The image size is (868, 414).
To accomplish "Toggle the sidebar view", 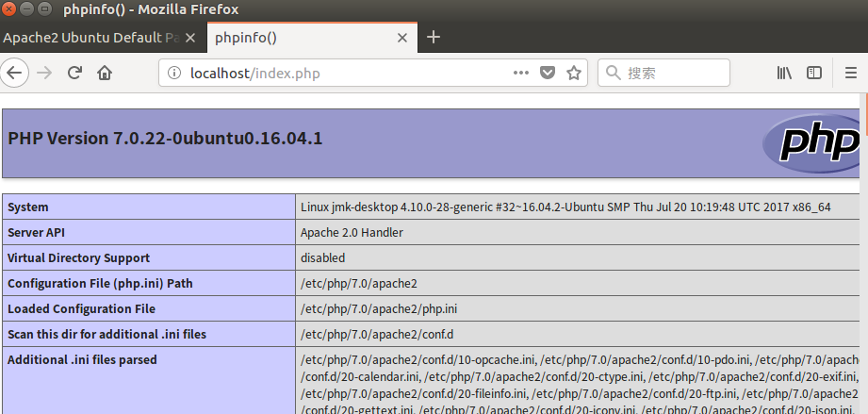I will coord(813,73).
